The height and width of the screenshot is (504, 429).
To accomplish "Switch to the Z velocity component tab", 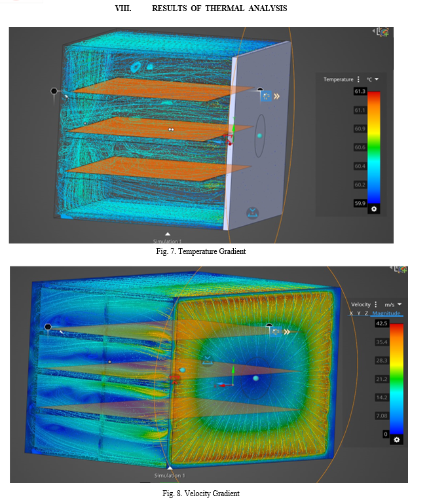I will tap(366, 313).
